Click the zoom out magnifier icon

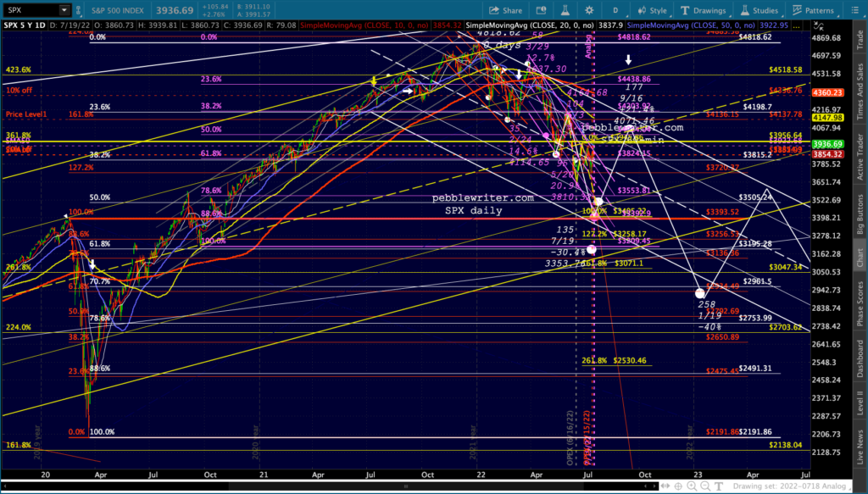click(705, 486)
